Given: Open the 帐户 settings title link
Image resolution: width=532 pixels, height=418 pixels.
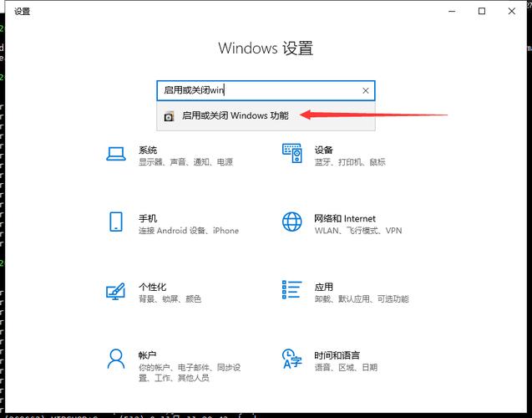Looking at the screenshot, I should [x=147, y=355].
